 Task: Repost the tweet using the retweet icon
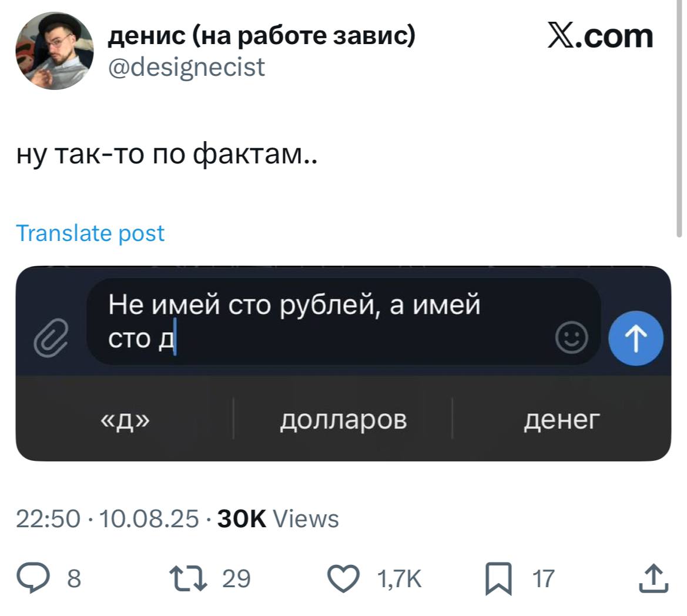click(187, 578)
